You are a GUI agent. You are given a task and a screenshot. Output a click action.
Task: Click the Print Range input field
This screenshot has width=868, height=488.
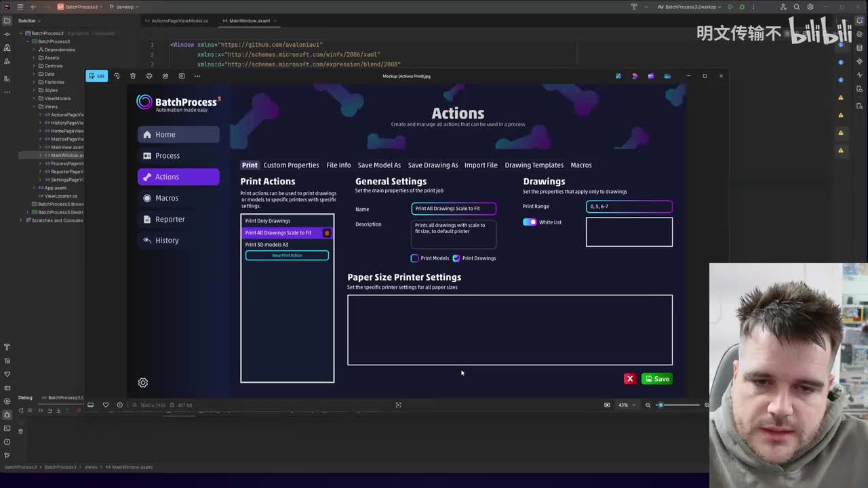[629, 207]
